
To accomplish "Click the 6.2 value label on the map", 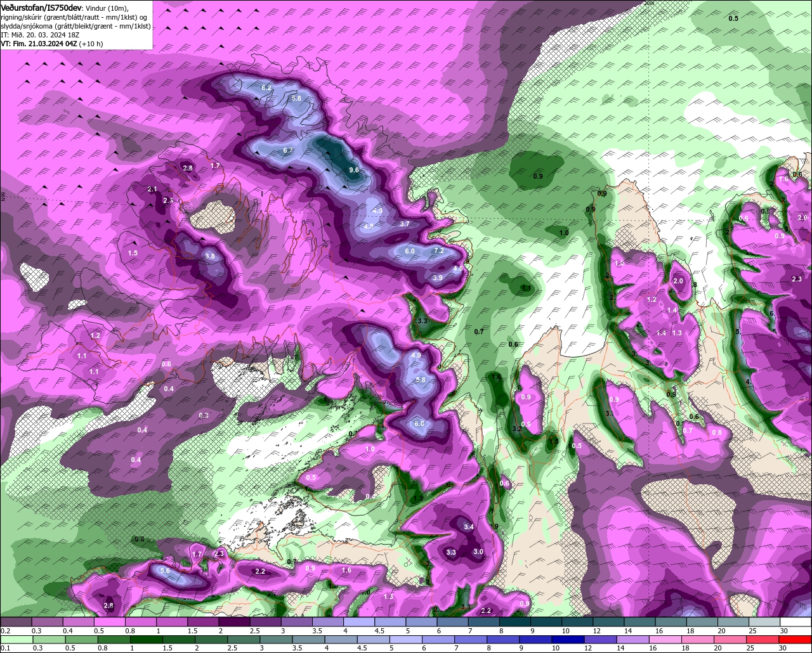I will tap(266, 87).
